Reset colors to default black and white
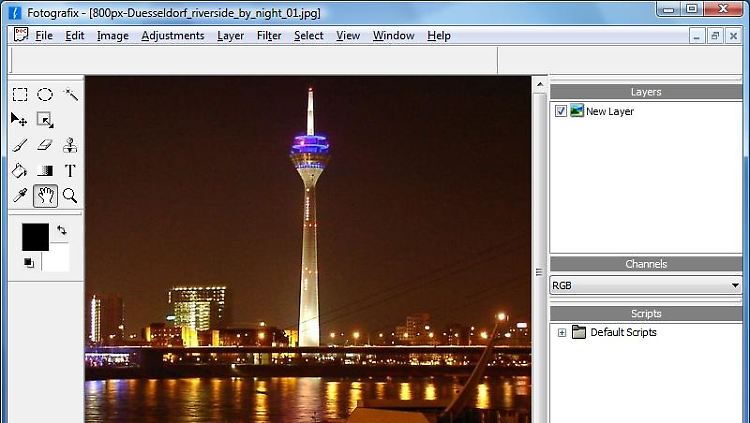Image resolution: width=750 pixels, height=423 pixels. 28,263
